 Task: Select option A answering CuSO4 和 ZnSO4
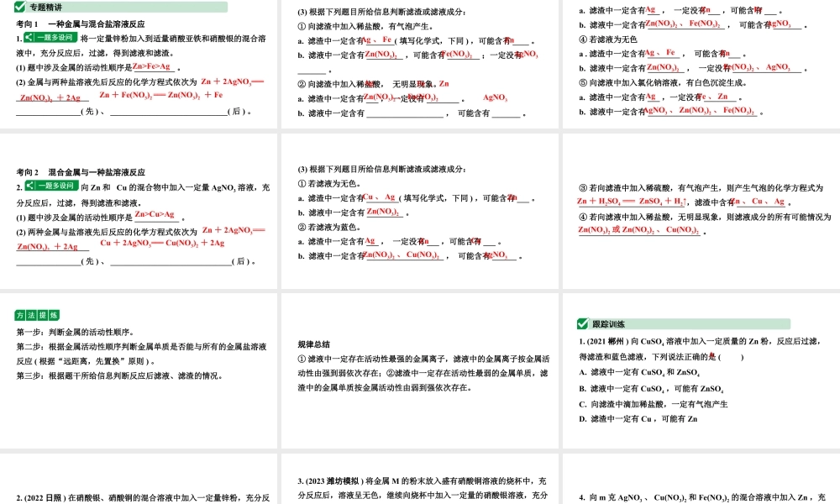coord(640,372)
